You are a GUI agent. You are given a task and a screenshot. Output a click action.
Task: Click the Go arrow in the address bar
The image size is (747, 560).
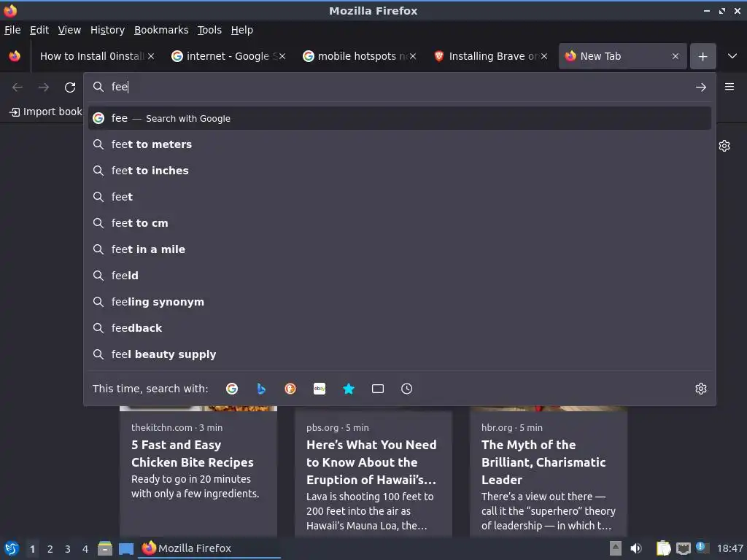[x=701, y=87]
